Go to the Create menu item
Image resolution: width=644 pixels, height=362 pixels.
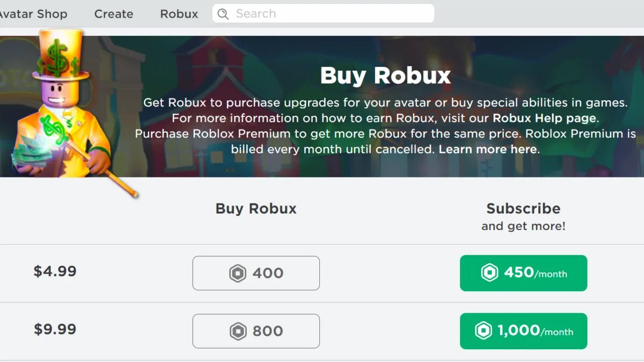coord(114,14)
